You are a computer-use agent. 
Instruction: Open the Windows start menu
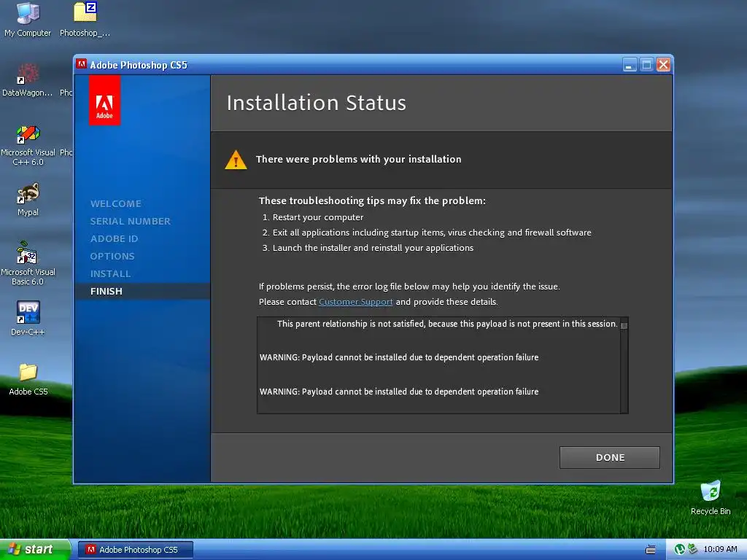[35, 549]
